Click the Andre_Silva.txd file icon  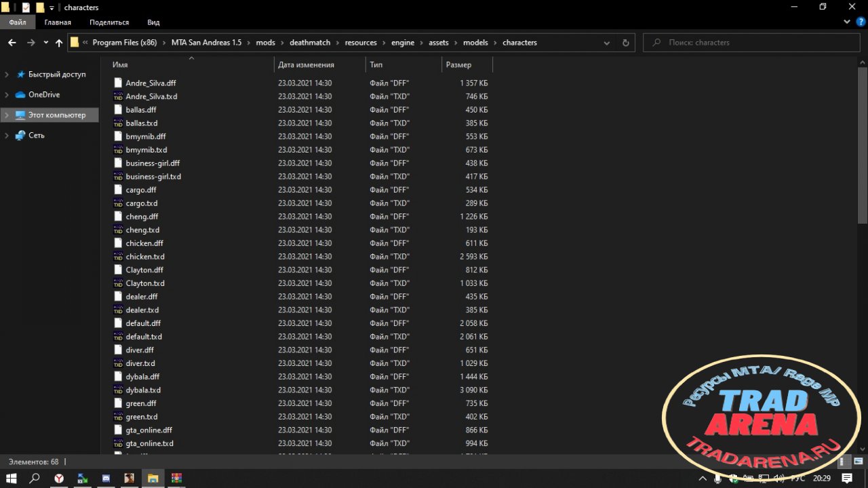pyautogui.click(x=118, y=96)
